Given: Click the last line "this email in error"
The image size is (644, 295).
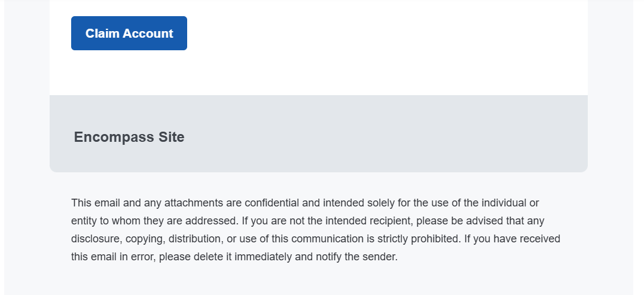Looking at the screenshot, I should pyautogui.click(x=234, y=257).
